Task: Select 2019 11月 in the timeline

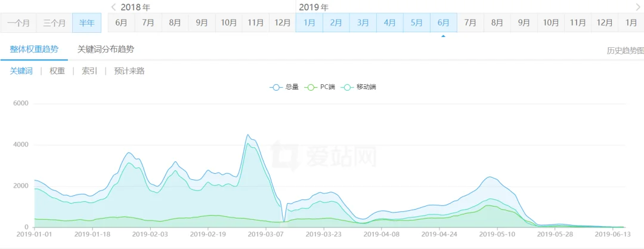Action: [578, 23]
